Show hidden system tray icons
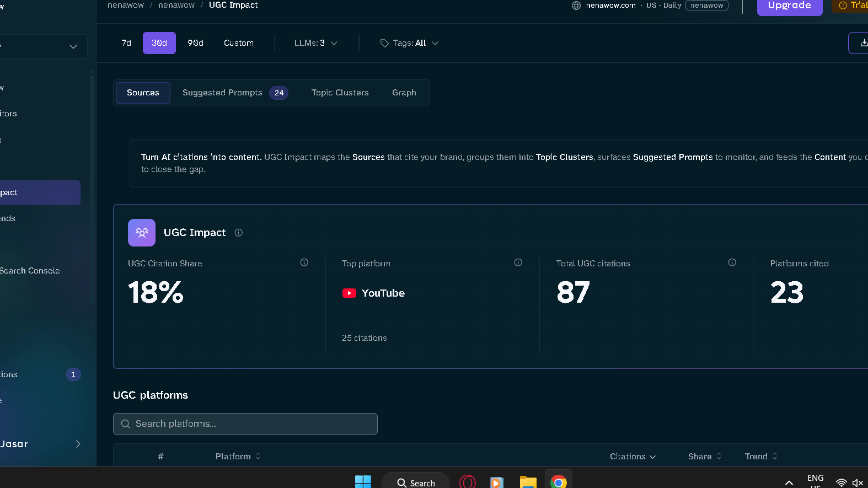The width and height of the screenshot is (868, 488). click(789, 483)
